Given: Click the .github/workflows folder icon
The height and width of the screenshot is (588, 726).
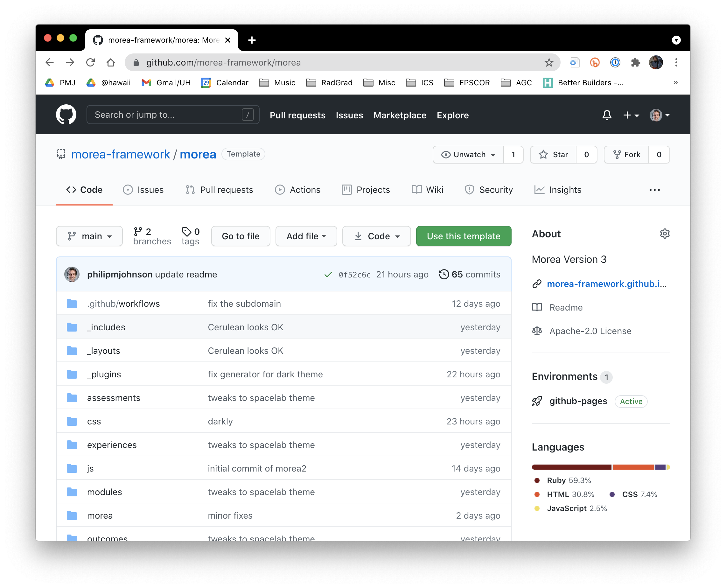Looking at the screenshot, I should click(x=72, y=304).
